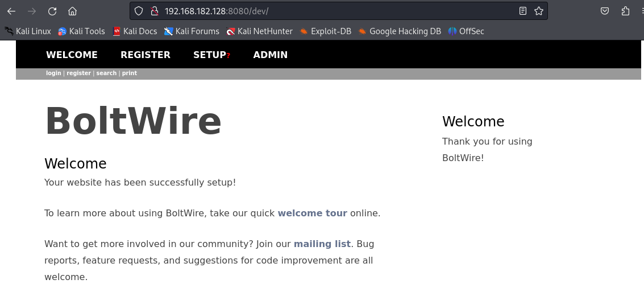
Task: Open the ADMIN nav menu item
Action: click(270, 55)
